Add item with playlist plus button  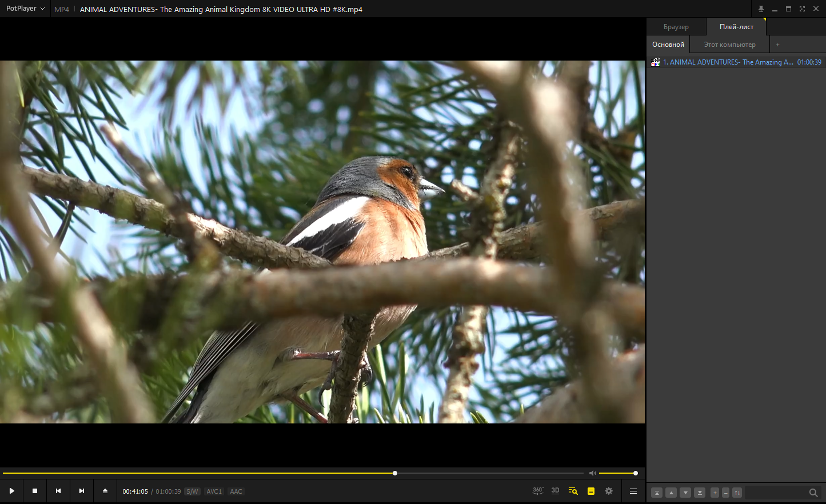click(x=715, y=493)
